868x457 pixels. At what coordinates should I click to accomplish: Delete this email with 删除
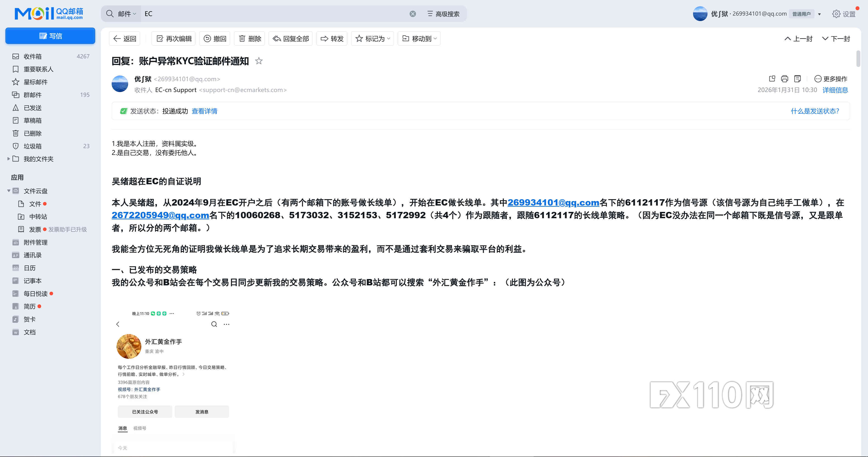pyautogui.click(x=250, y=39)
